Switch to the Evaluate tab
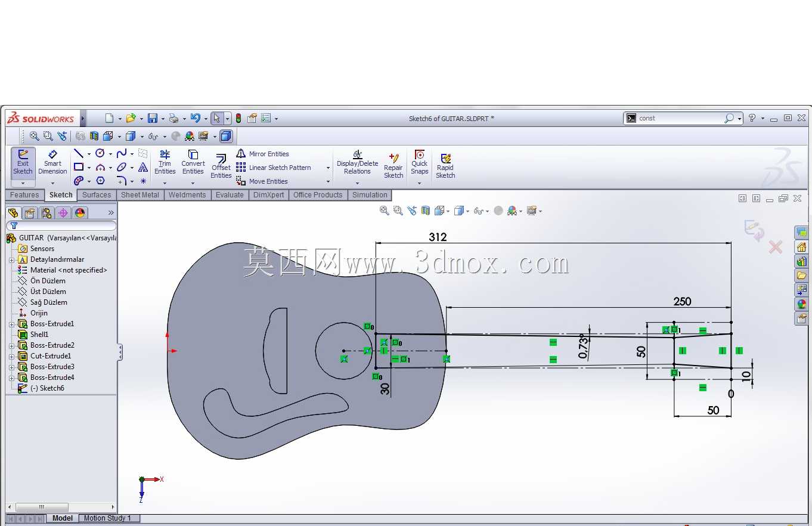Screen dimensions: 812x526 click(x=230, y=195)
